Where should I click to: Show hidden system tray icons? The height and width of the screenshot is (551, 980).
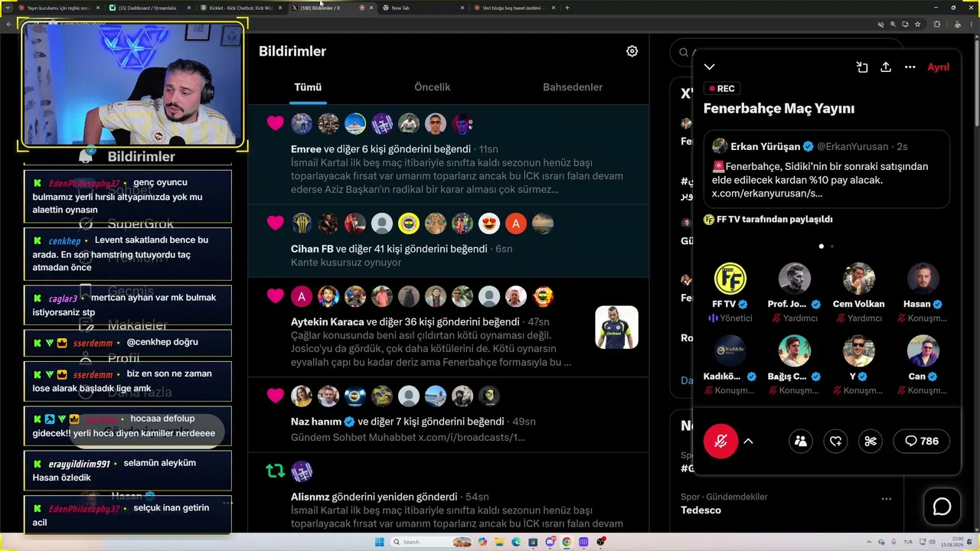point(870,542)
